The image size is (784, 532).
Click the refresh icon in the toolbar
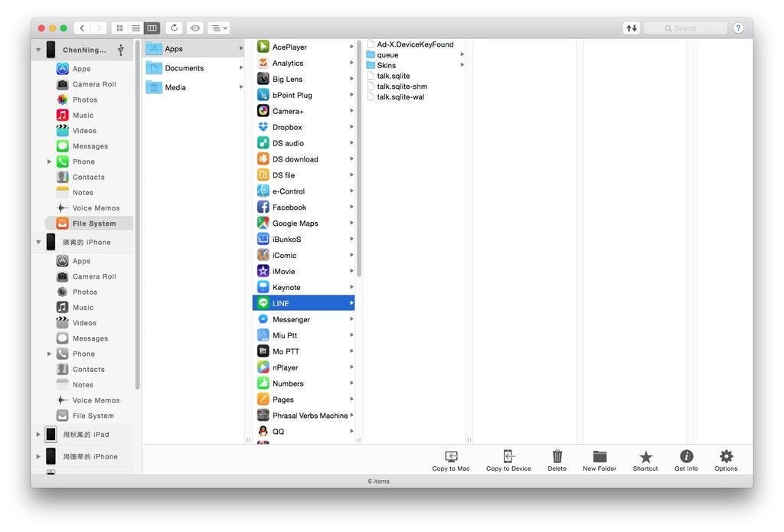pyautogui.click(x=175, y=28)
